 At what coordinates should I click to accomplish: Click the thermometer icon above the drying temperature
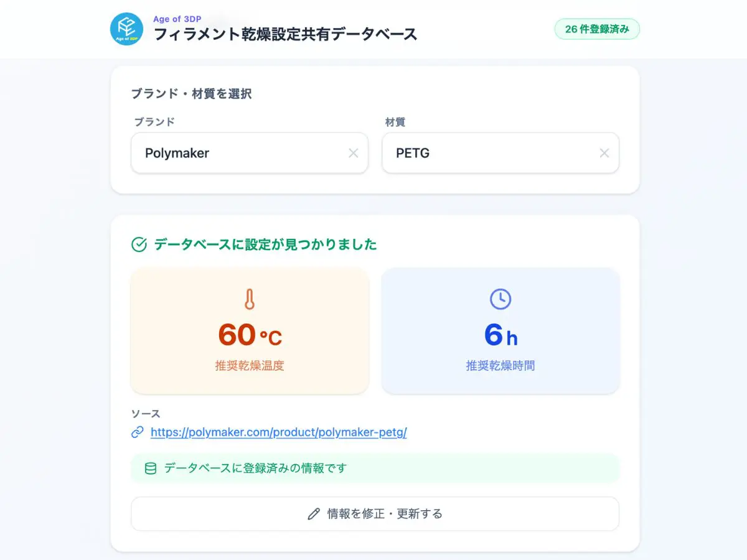click(x=250, y=299)
